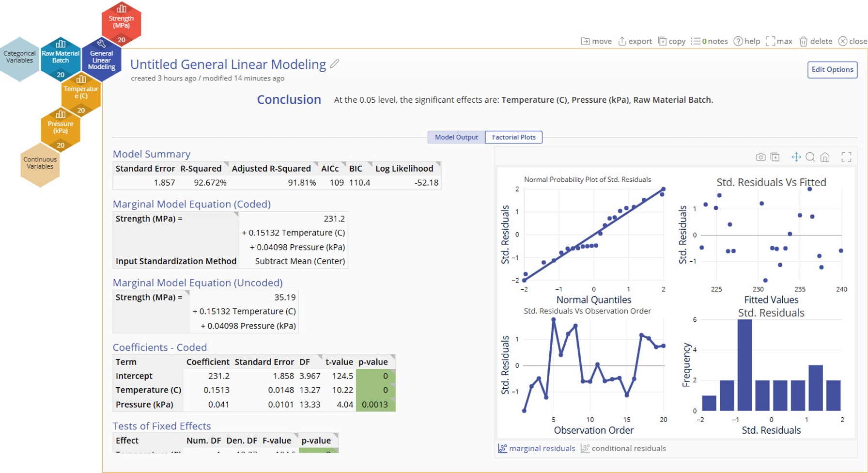Click the Pressure (kPa) DF value 13.33

310,404
